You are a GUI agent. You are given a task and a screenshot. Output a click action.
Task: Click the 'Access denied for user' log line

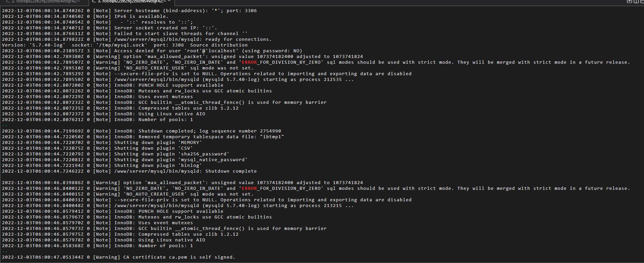coord(152,51)
